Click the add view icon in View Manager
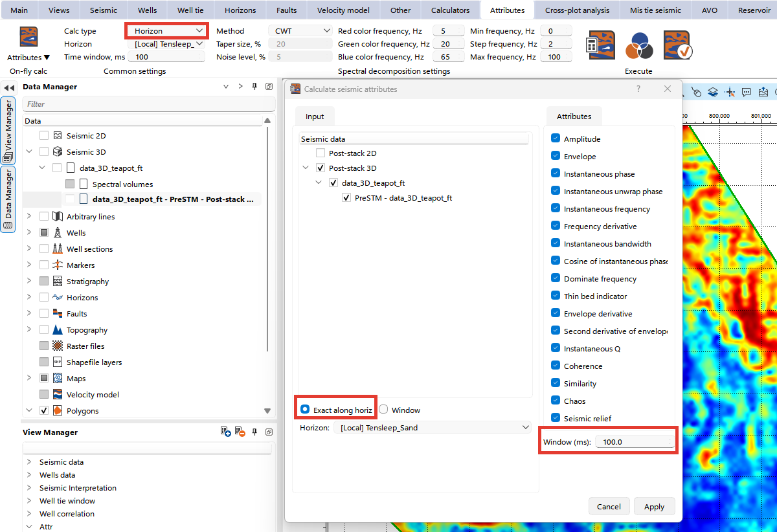777x532 pixels. tap(226, 432)
